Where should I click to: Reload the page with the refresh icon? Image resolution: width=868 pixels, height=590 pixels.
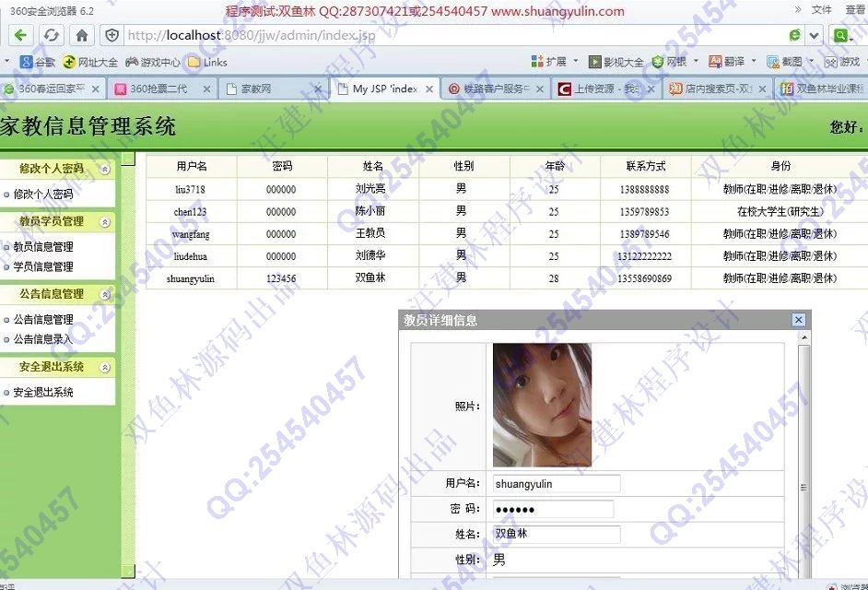coord(51,35)
